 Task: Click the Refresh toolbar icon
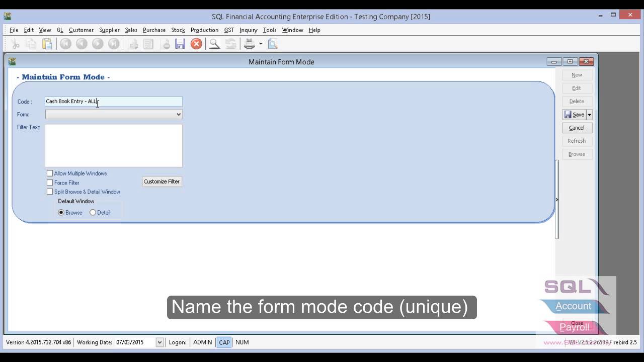click(231, 44)
